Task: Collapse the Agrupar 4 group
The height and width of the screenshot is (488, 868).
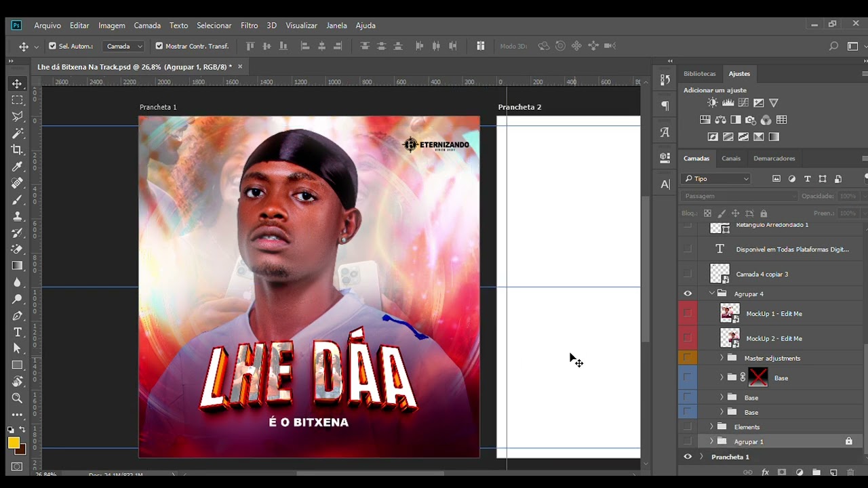Action: pos(712,293)
